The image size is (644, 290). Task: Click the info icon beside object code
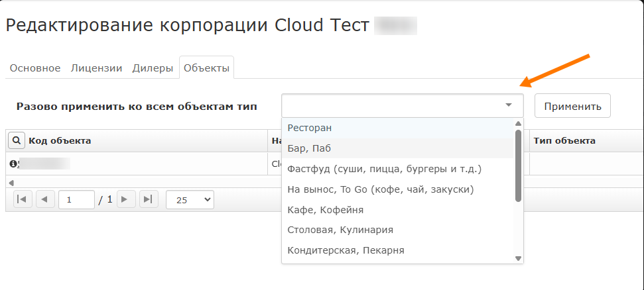(13, 164)
